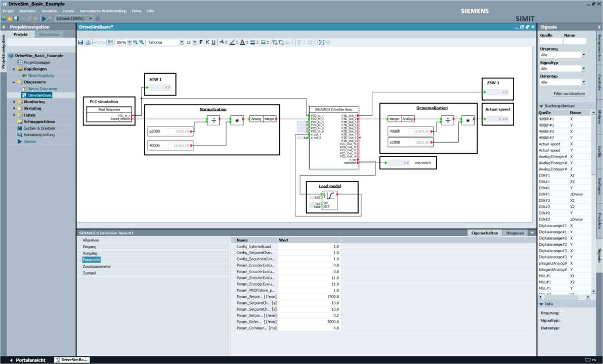Image resolution: width=603 pixels, height=364 pixels.
Task: Collapse the Suchergebnisse section
Action: point(541,106)
